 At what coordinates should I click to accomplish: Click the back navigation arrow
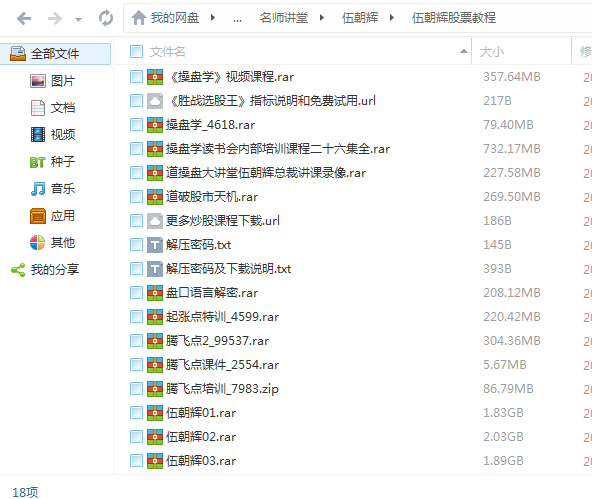[24, 18]
